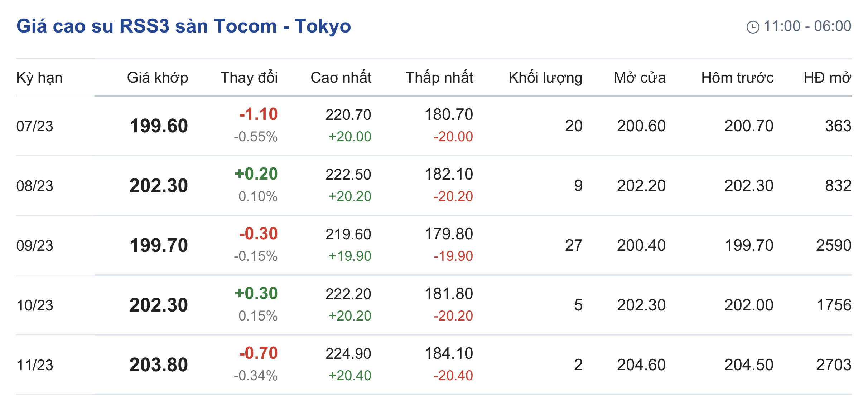This screenshot has height=411, width=868.
Task: Click the Mở cửa column header
Action: point(640,78)
